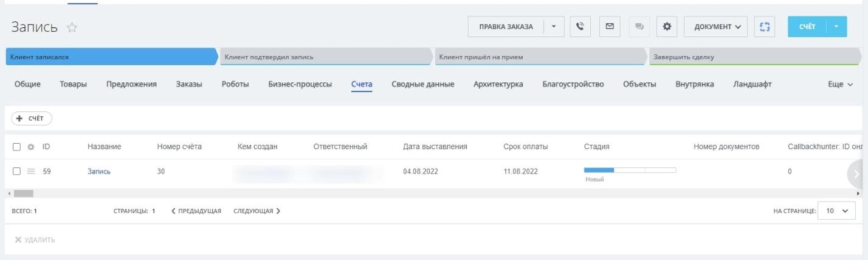Sort by the Номер документов column header

point(727,147)
